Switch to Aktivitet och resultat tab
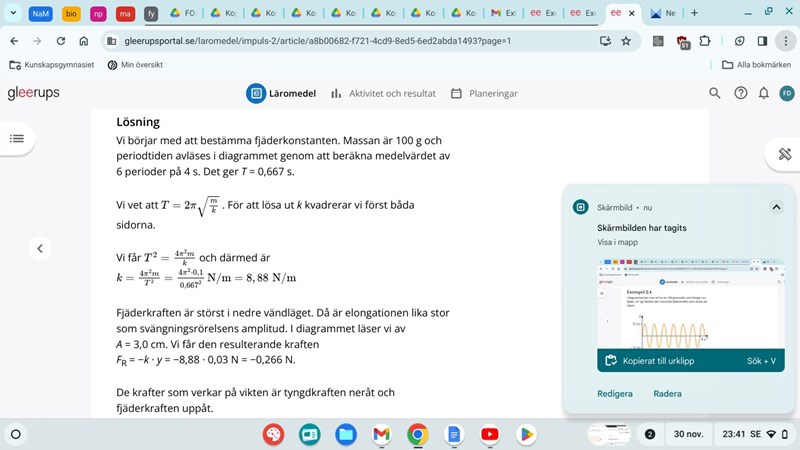The height and width of the screenshot is (450, 800). point(383,93)
